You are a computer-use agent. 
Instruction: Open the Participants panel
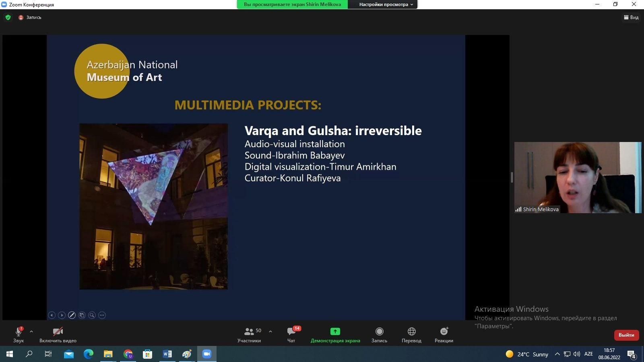(x=249, y=334)
